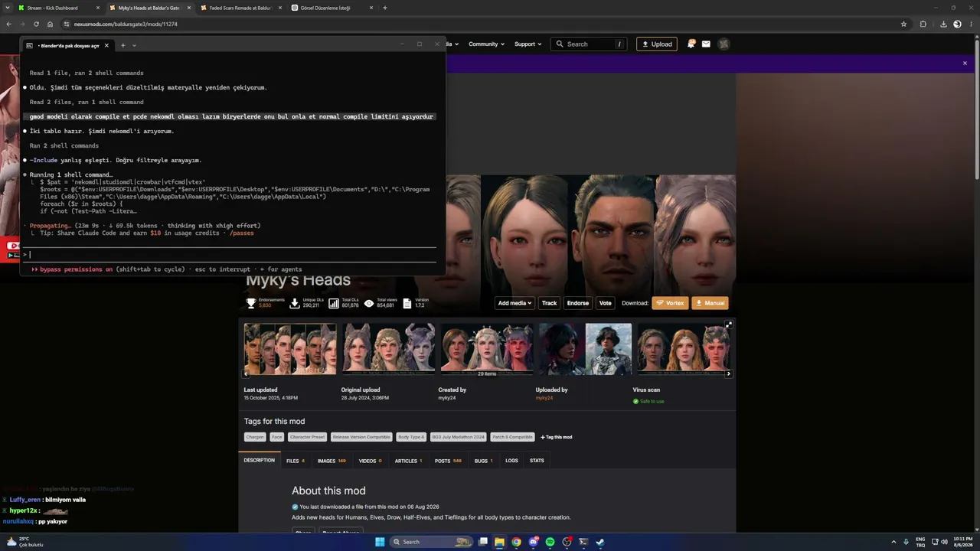Switch to the Videos tab

pos(371,461)
